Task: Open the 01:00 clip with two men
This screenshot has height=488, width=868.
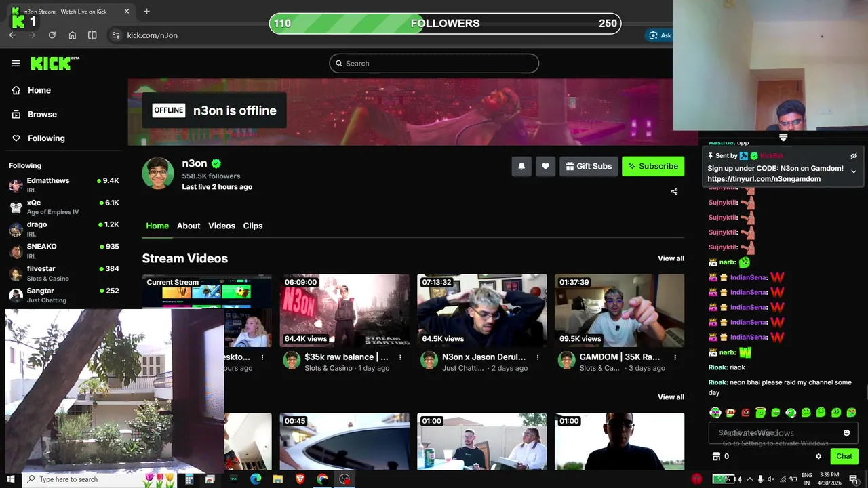Action: point(482,441)
